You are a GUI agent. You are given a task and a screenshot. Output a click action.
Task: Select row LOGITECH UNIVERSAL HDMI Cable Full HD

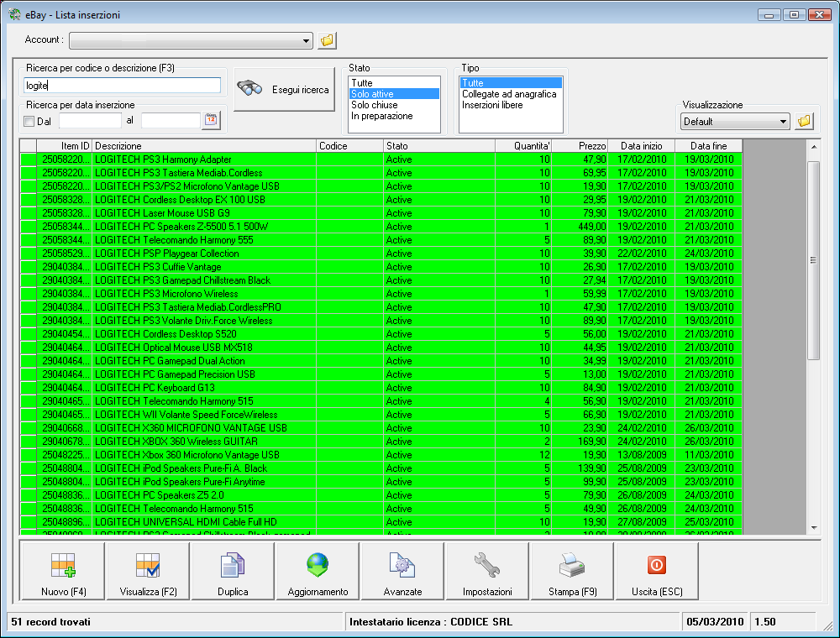[381, 522]
